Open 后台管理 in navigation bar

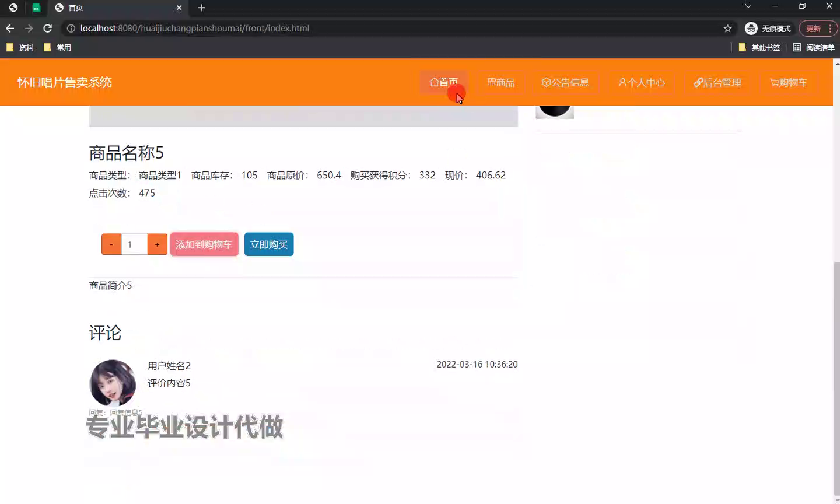point(717,82)
